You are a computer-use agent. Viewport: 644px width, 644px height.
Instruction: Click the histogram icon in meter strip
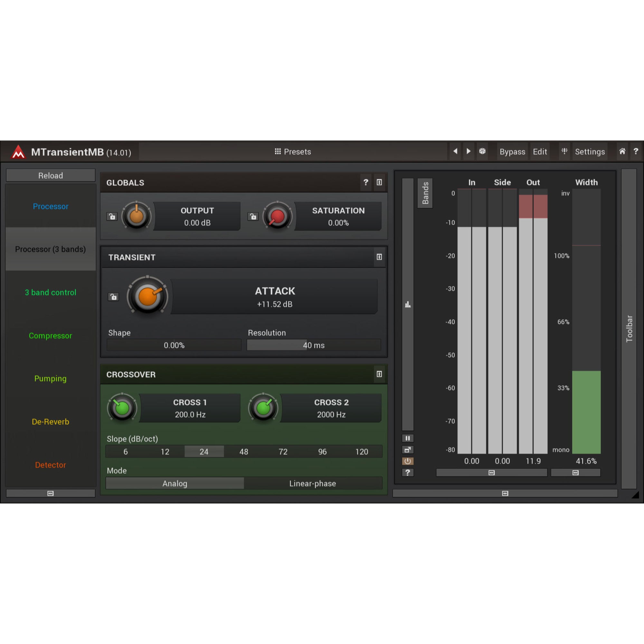[x=408, y=304]
